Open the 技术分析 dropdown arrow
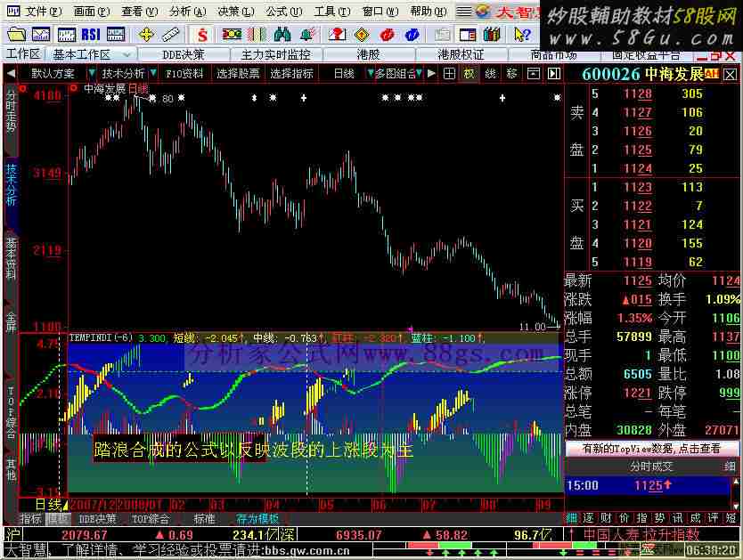 153,73
